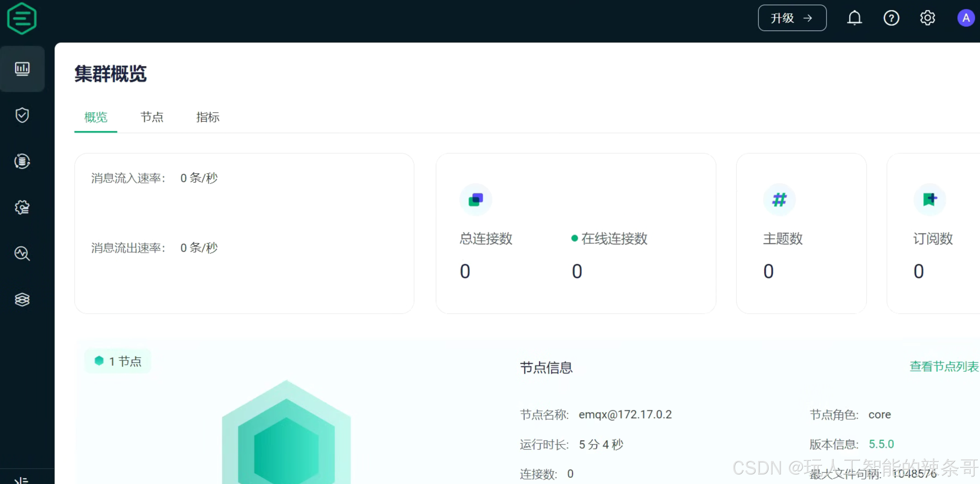Switch to the 节点 tab

(x=152, y=117)
